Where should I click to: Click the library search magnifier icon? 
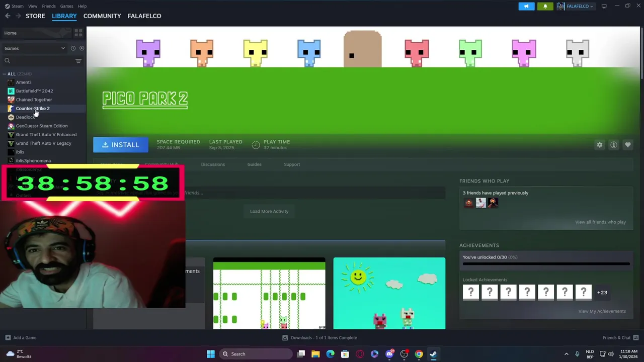click(7, 61)
